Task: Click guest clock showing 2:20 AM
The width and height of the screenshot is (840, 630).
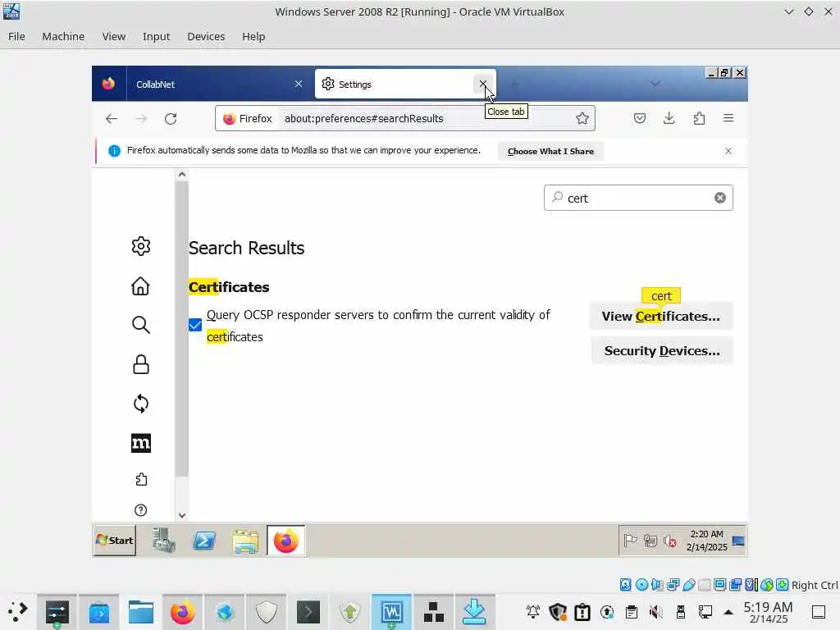Action: [706, 541]
